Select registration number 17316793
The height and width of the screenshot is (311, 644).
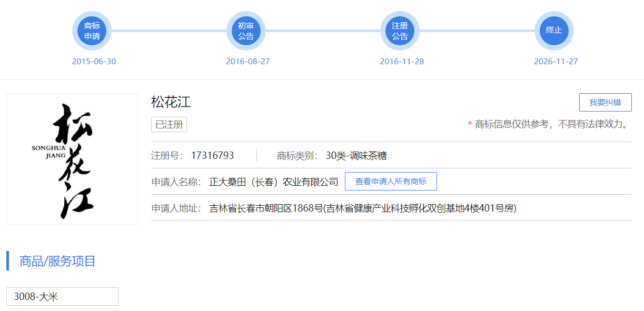click(x=212, y=156)
